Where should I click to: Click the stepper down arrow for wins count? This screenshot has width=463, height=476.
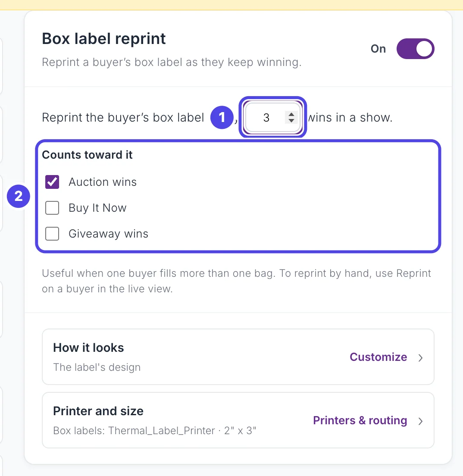point(291,120)
